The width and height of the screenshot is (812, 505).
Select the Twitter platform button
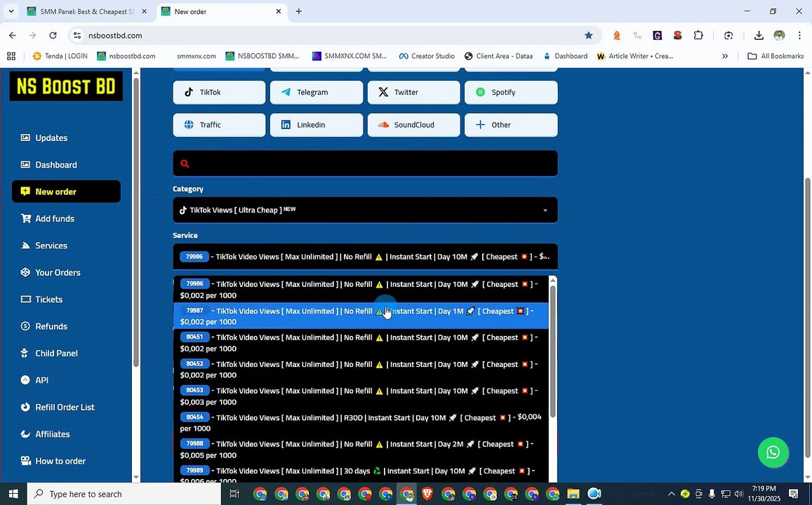click(x=414, y=92)
